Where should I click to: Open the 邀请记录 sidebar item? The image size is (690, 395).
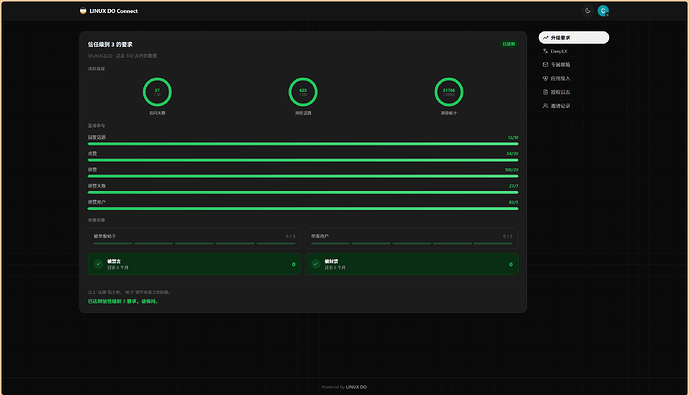pyautogui.click(x=574, y=106)
